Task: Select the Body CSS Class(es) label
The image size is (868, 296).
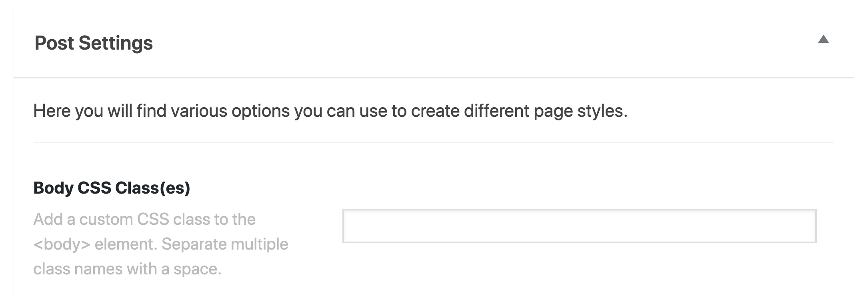Action: [x=112, y=188]
